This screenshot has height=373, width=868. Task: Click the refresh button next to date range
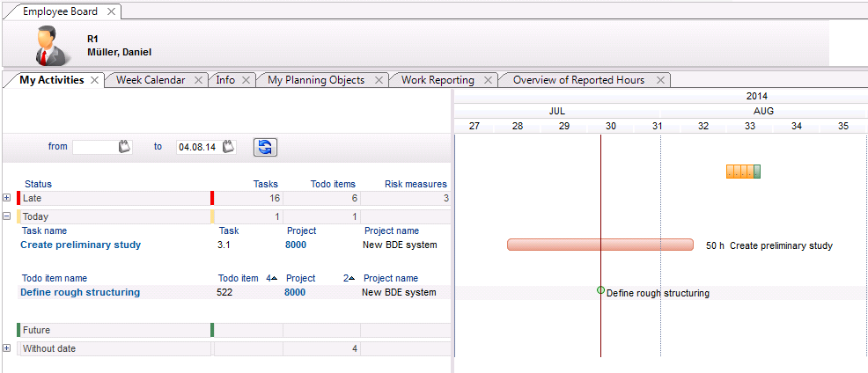pyautogui.click(x=266, y=147)
